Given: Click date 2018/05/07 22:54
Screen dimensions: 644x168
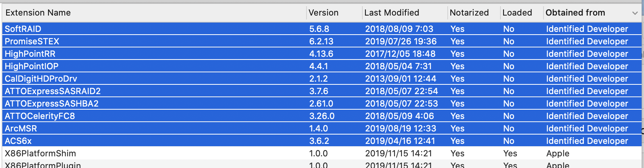Looking at the screenshot, I should 402,91.
